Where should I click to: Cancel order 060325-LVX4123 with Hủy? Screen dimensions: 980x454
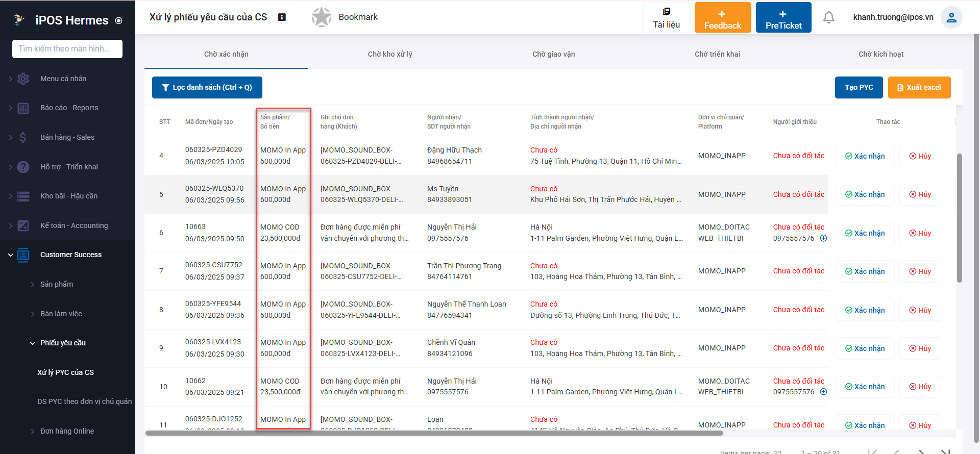click(x=920, y=348)
